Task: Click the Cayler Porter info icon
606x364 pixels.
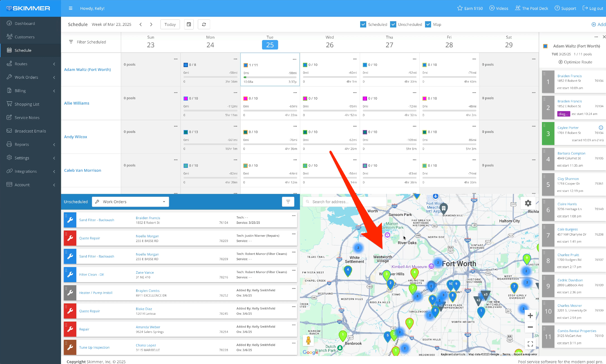Action: coord(601,127)
